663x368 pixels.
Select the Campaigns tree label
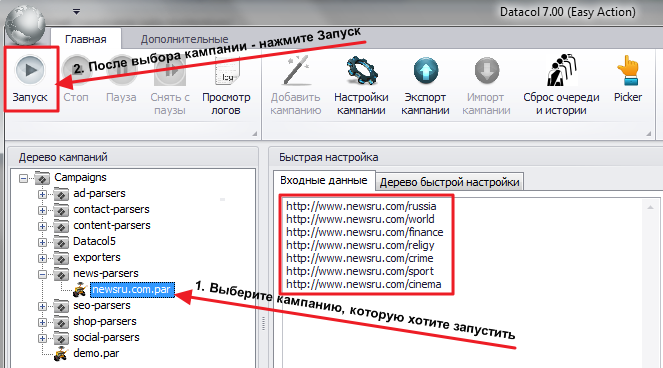tap(80, 178)
